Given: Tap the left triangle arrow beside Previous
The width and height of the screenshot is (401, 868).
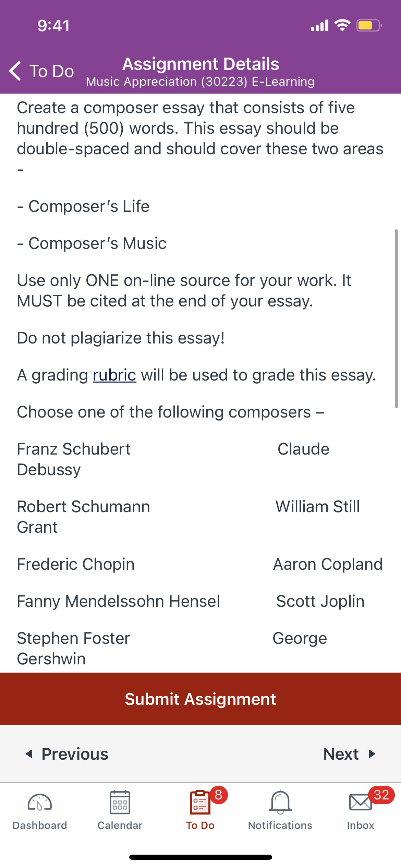Looking at the screenshot, I should point(29,754).
